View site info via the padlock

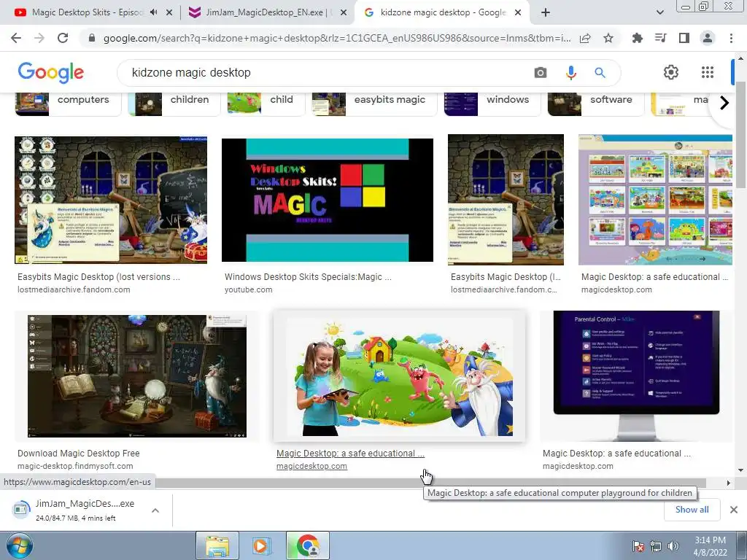click(x=92, y=38)
